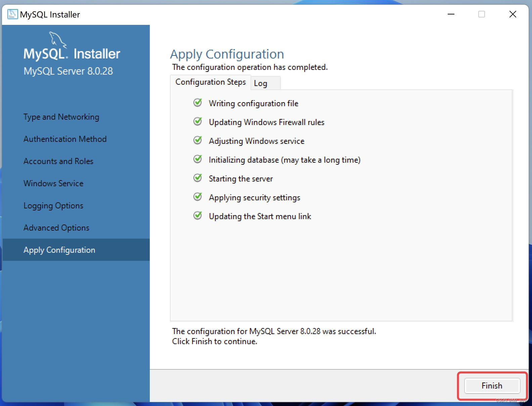Click 'Updating the Start menu link' step text

point(260,216)
